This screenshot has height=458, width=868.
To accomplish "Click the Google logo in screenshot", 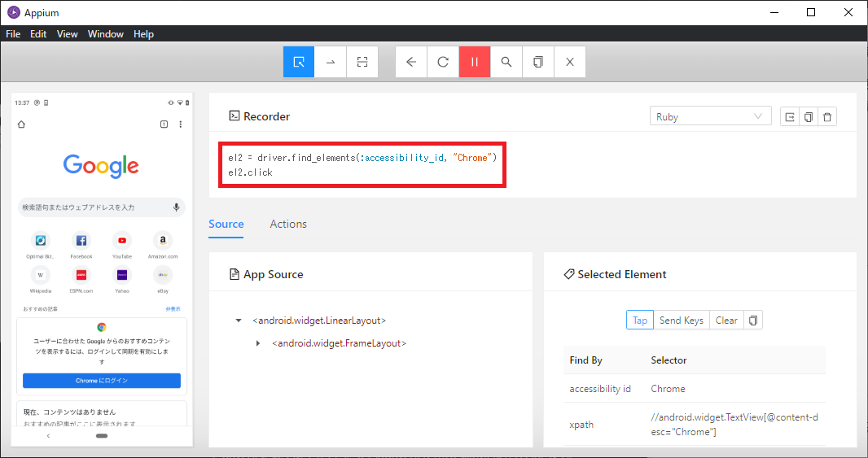I will click(101, 165).
